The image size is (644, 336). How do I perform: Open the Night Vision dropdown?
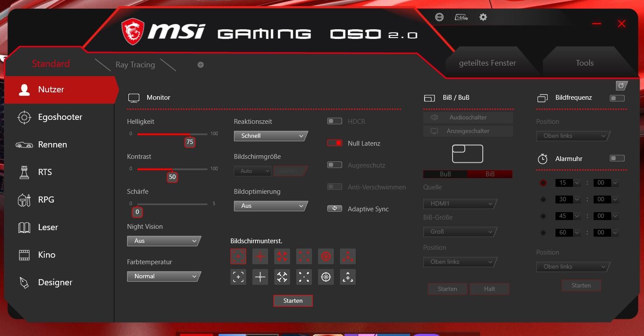164,241
